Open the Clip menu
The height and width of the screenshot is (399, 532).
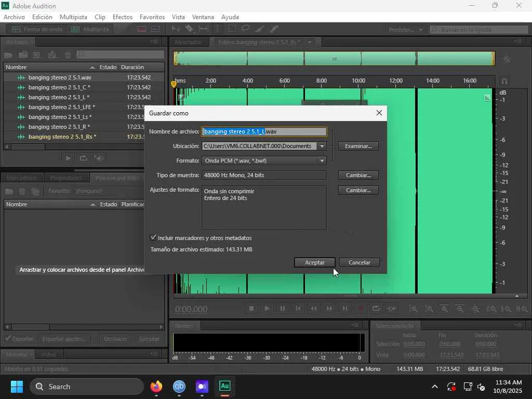[100, 17]
